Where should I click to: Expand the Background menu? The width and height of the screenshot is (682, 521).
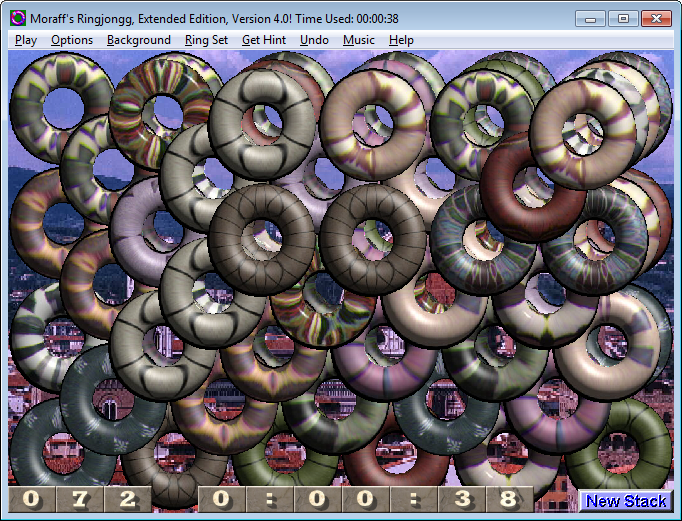pos(139,40)
